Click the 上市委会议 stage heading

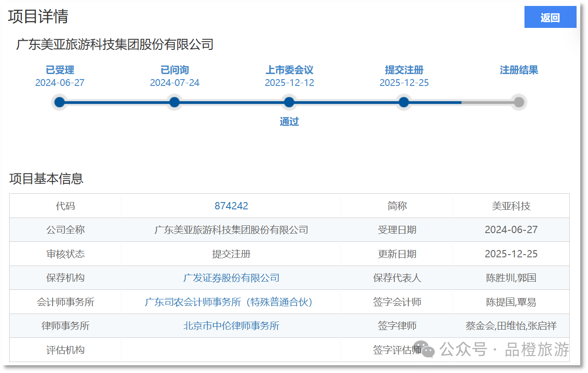[289, 70]
